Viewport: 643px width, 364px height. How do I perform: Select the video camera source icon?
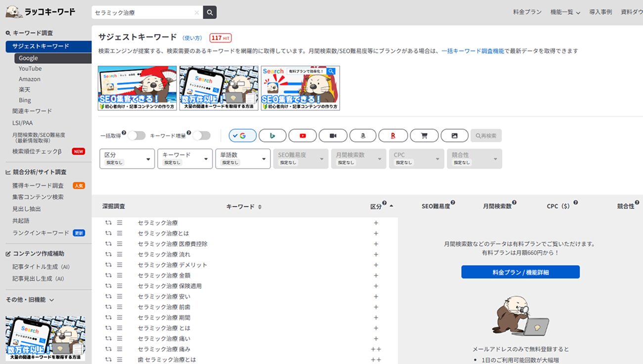coord(333,136)
